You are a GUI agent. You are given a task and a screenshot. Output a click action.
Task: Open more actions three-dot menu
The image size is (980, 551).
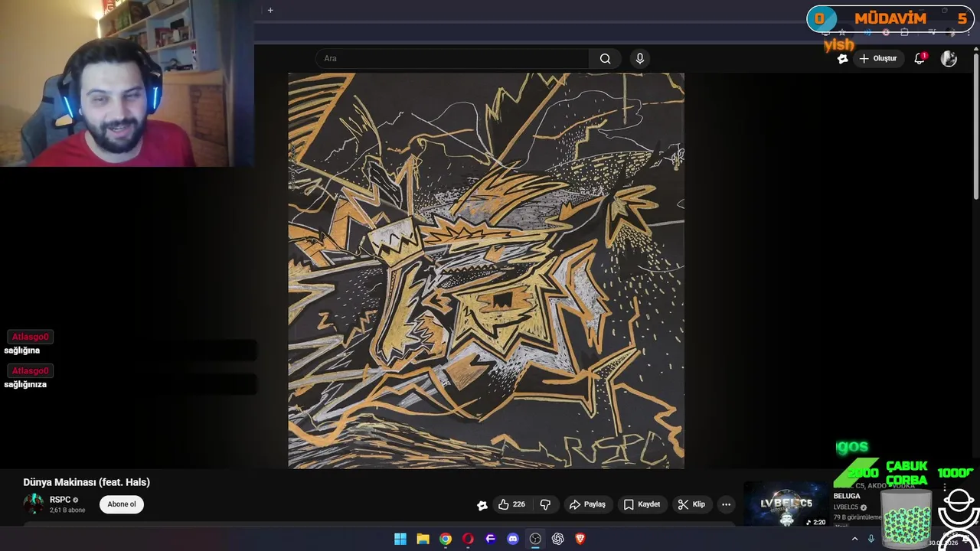pyautogui.click(x=726, y=504)
